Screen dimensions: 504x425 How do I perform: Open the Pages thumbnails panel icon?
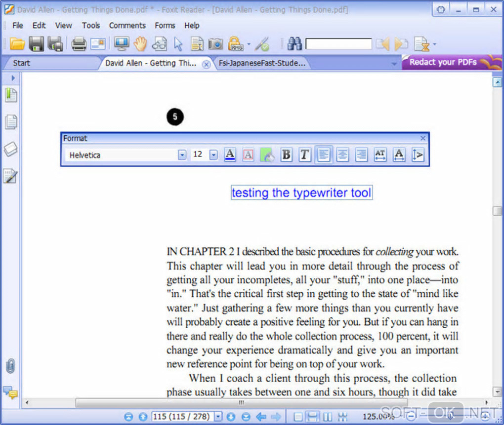pyautogui.click(x=11, y=121)
